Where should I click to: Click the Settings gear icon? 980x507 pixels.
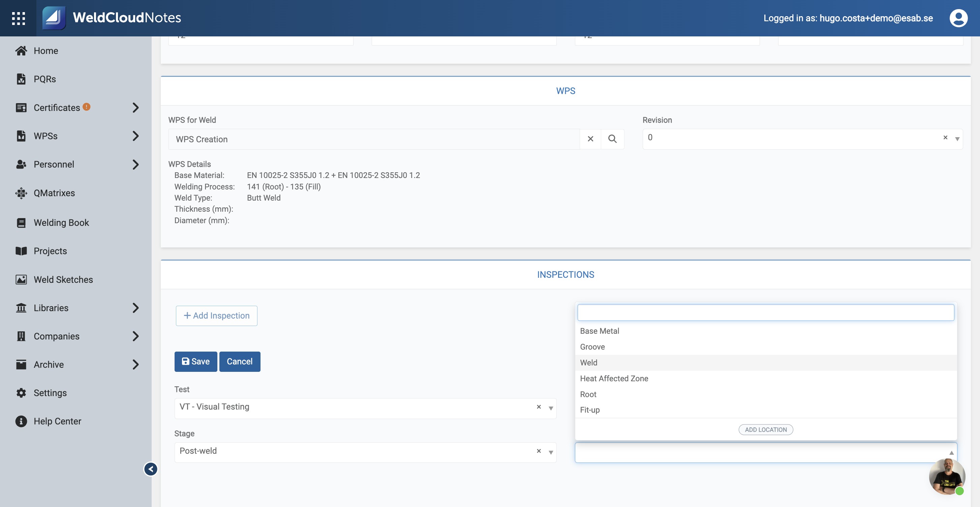21,393
